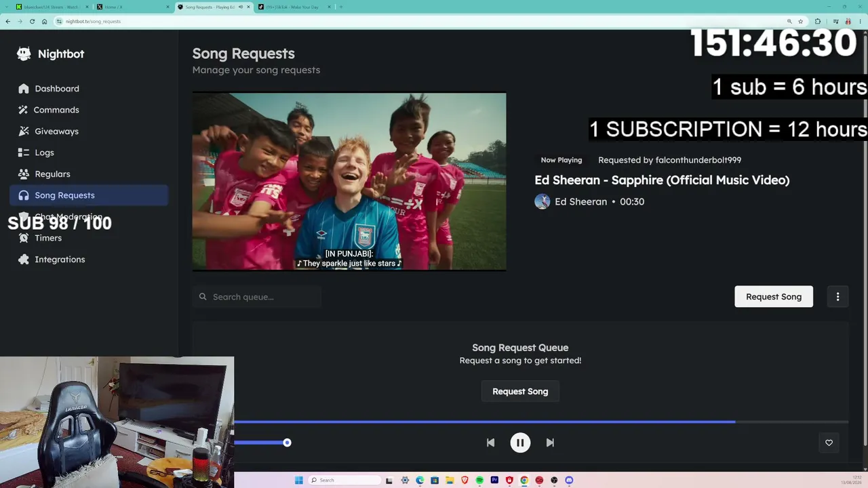
Task: Click the Ed Sheeran channel avatar
Action: [x=542, y=201]
